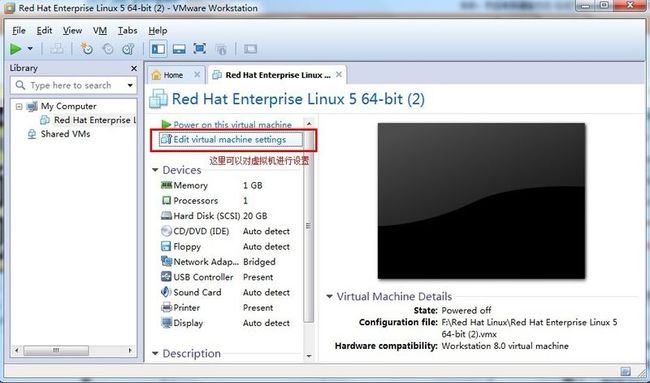Click the library scroll right arrow

click(130, 351)
